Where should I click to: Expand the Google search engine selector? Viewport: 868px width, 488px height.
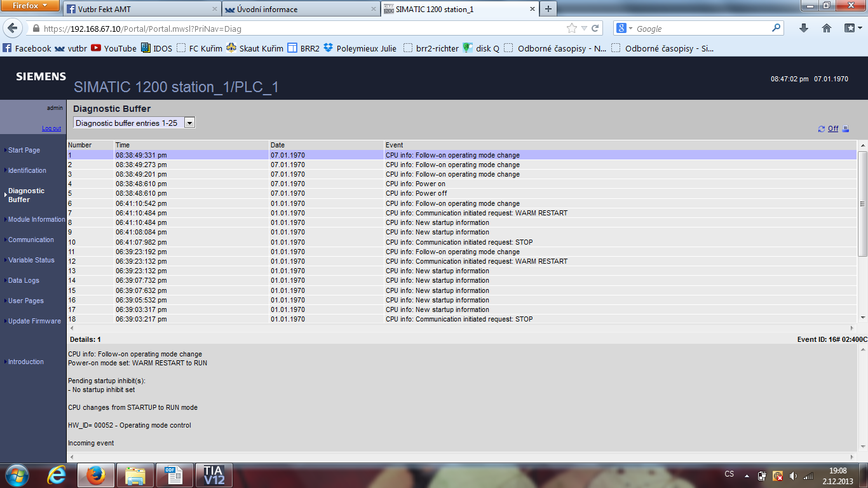(x=625, y=29)
